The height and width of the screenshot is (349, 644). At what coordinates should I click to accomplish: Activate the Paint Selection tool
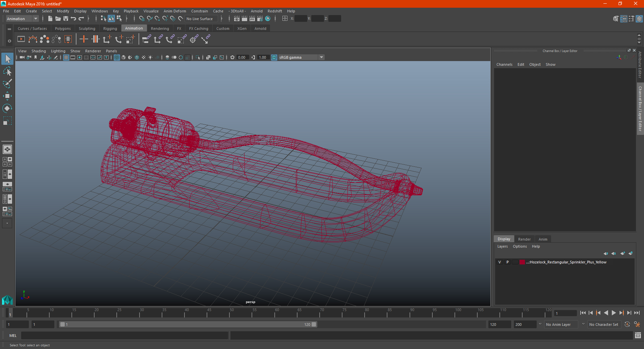[7, 84]
